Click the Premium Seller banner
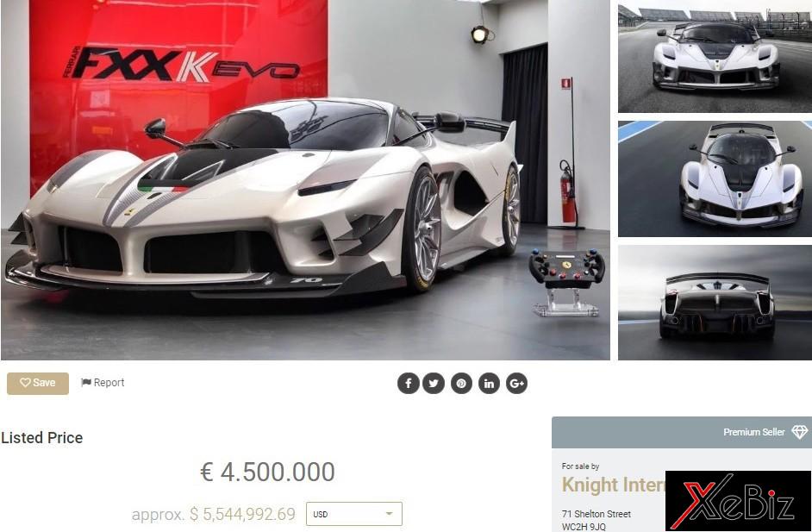The image size is (812, 532). (682, 432)
